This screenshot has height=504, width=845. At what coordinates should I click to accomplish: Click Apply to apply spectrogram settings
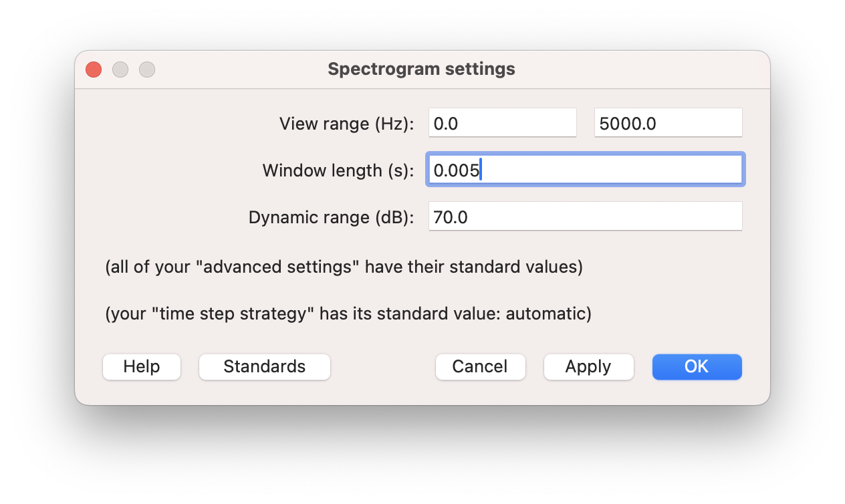[x=588, y=366]
